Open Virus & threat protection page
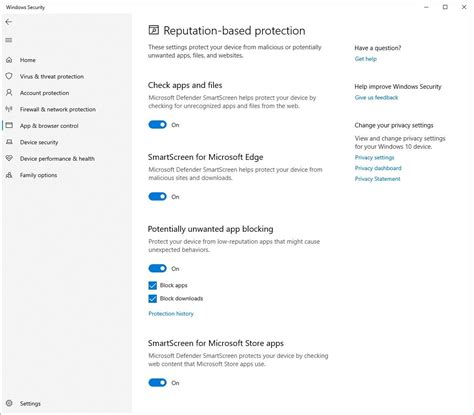474x415 pixels. [52, 76]
